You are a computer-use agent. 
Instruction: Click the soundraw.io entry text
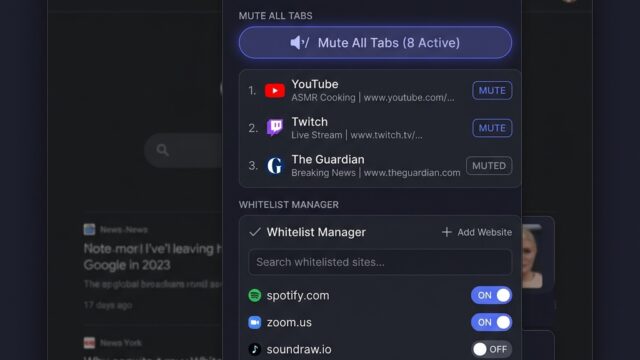point(299,349)
